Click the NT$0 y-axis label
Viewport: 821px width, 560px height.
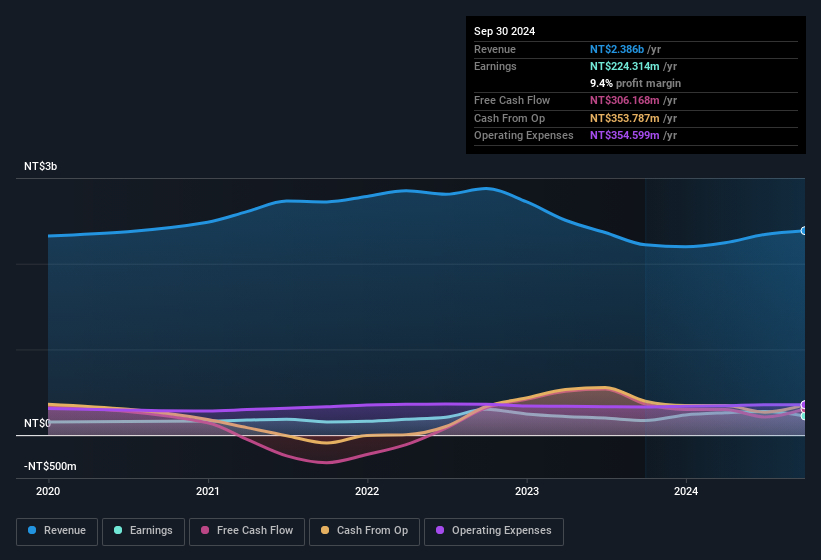[x=37, y=423]
